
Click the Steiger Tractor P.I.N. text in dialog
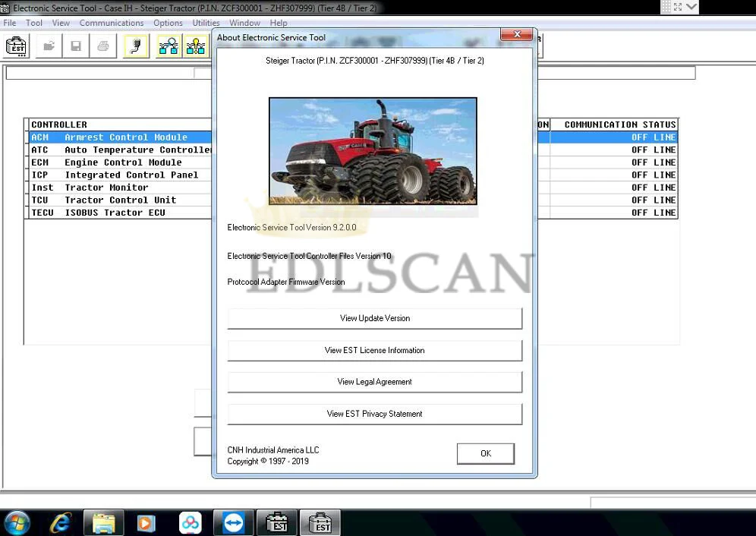point(375,61)
